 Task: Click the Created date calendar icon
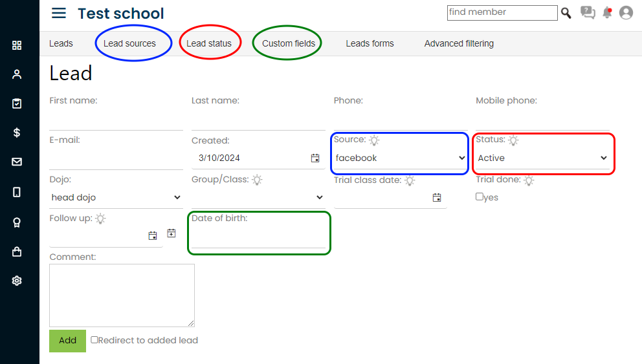point(315,158)
